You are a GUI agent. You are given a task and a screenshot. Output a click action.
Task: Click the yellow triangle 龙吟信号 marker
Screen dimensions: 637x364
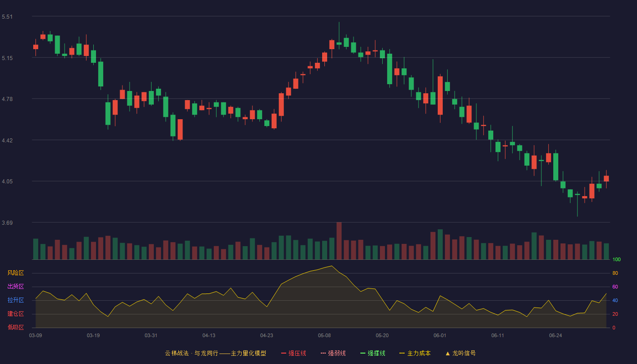pyautogui.click(x=448, y=353)
